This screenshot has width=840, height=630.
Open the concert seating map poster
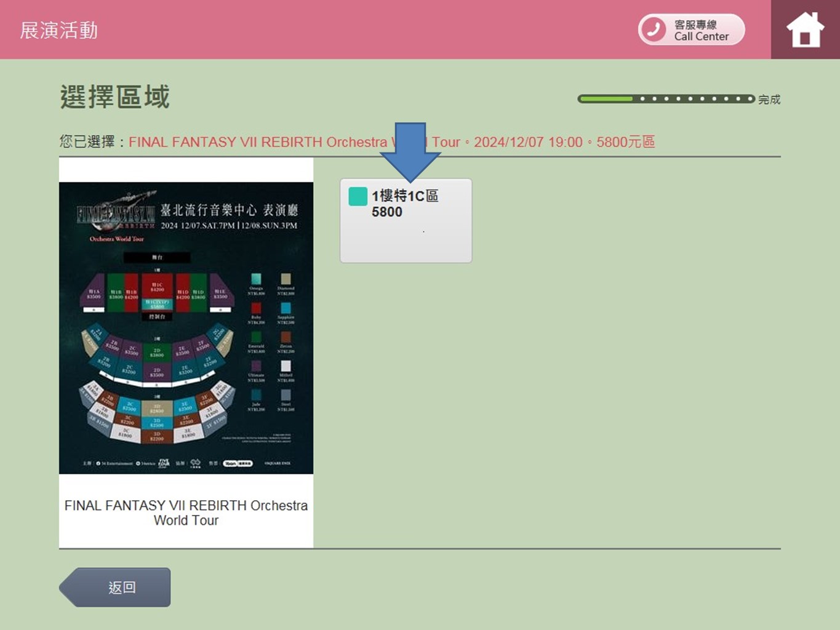[x=186, y=328]
